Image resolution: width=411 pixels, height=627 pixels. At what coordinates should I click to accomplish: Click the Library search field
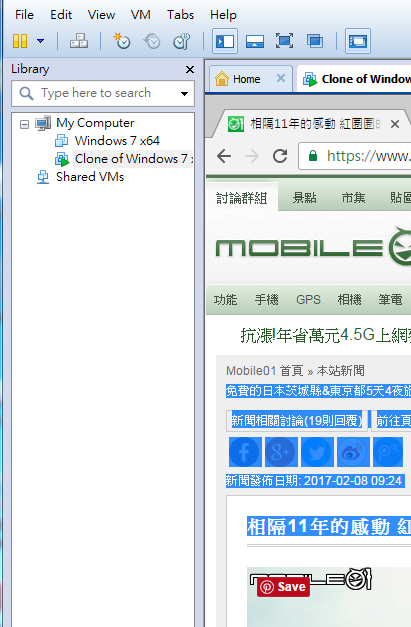(103, 93)
